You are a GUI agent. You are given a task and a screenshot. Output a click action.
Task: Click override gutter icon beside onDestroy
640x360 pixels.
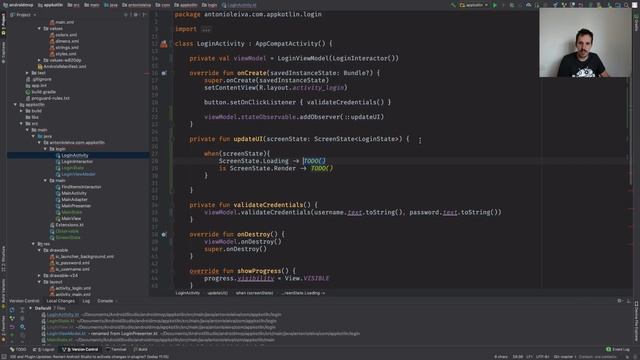click(164, 235)
